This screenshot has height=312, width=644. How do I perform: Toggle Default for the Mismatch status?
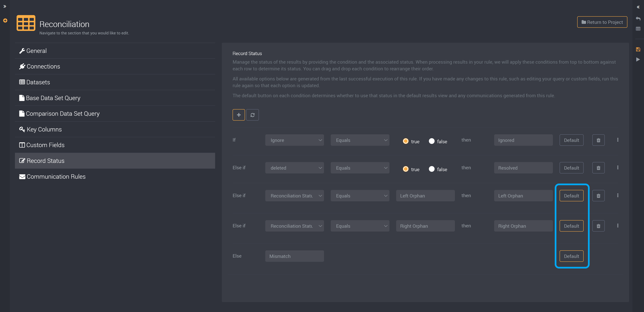tap(571, 256)
